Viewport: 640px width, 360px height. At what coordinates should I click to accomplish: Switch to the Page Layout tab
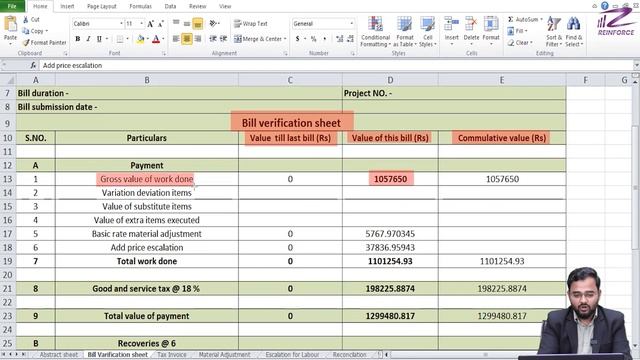pyautogui.click(x=102, y=6)
